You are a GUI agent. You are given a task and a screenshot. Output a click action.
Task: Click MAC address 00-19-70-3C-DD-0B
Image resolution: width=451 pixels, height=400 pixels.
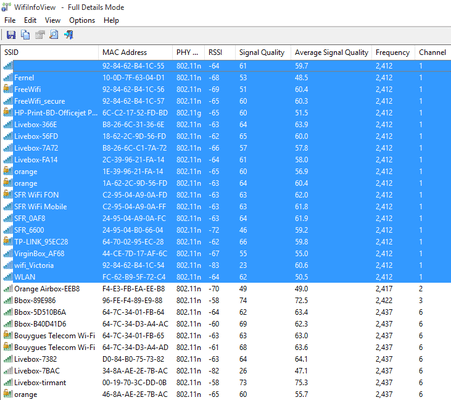pos(134,383)
